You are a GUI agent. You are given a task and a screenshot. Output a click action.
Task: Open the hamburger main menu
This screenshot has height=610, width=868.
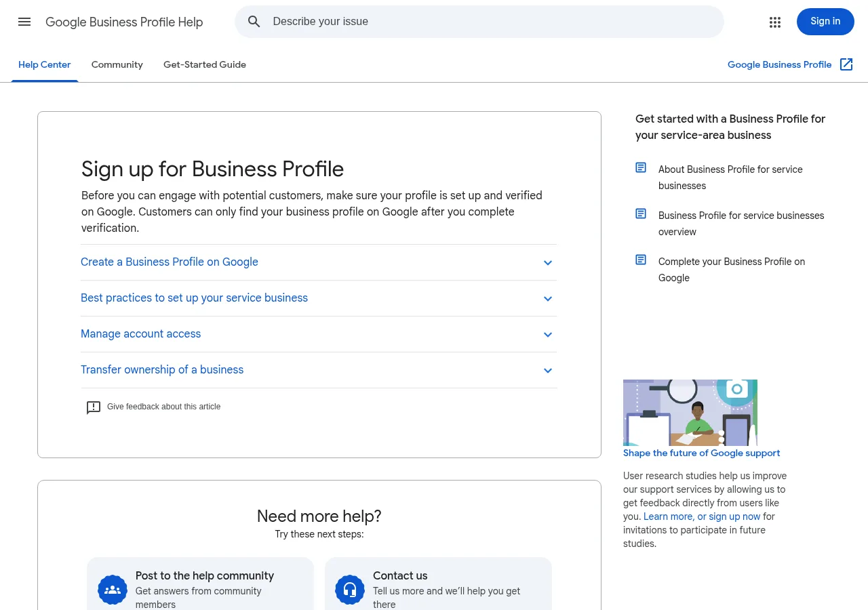[x=24, y=22]
